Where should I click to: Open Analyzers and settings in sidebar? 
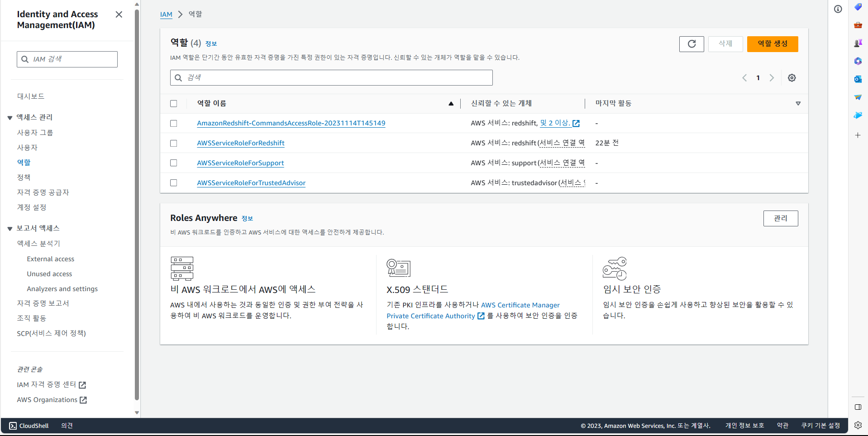(62, 289)
